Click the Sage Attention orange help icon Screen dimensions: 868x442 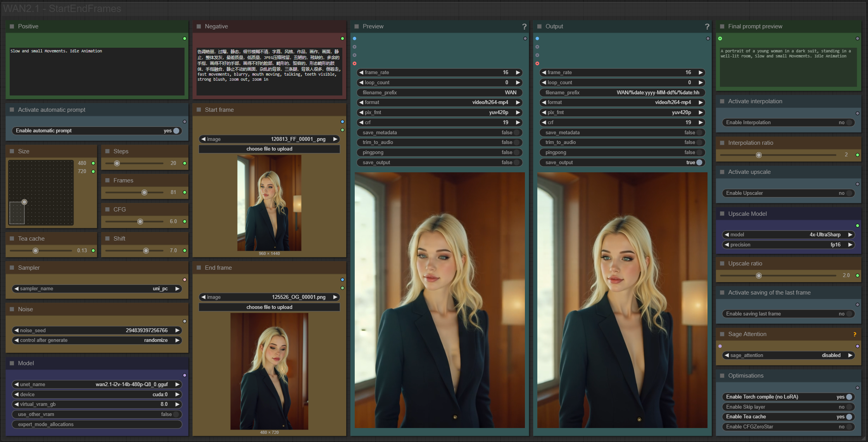pyautogui.click(x=854, y=334)
